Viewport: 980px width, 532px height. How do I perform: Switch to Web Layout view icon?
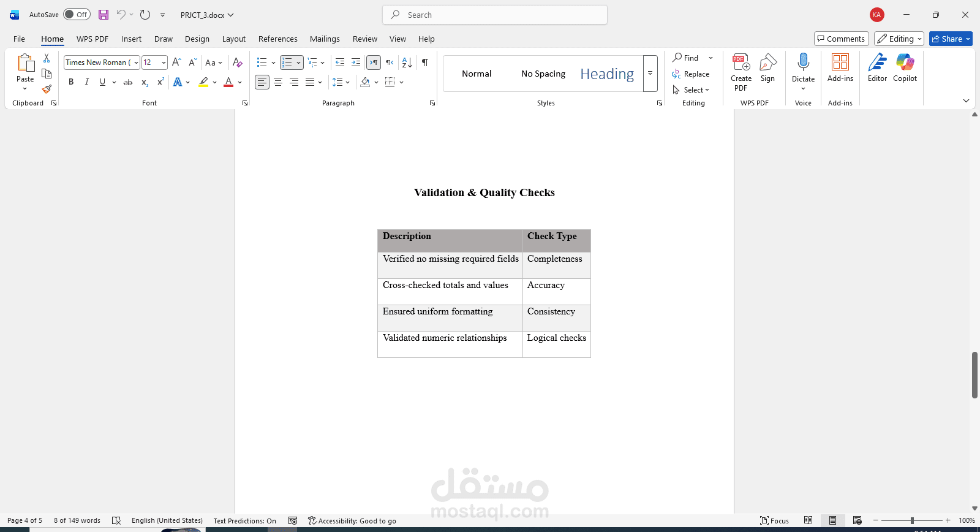pyautogui.click(x=858, y=520)
